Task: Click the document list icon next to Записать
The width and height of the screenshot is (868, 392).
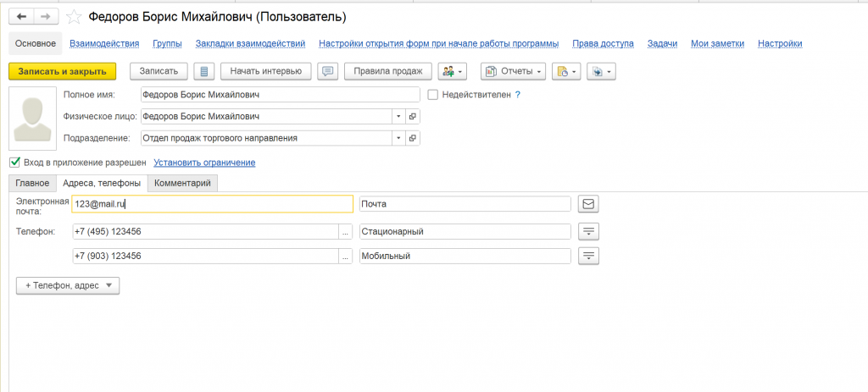Action: coord(204,71)
